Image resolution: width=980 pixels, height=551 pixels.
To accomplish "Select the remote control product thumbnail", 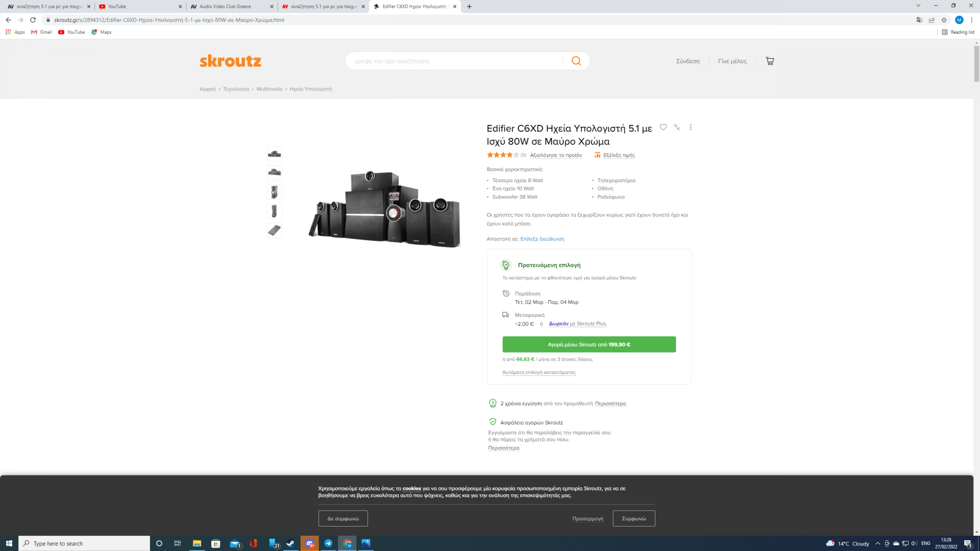I will pos(274,230).
